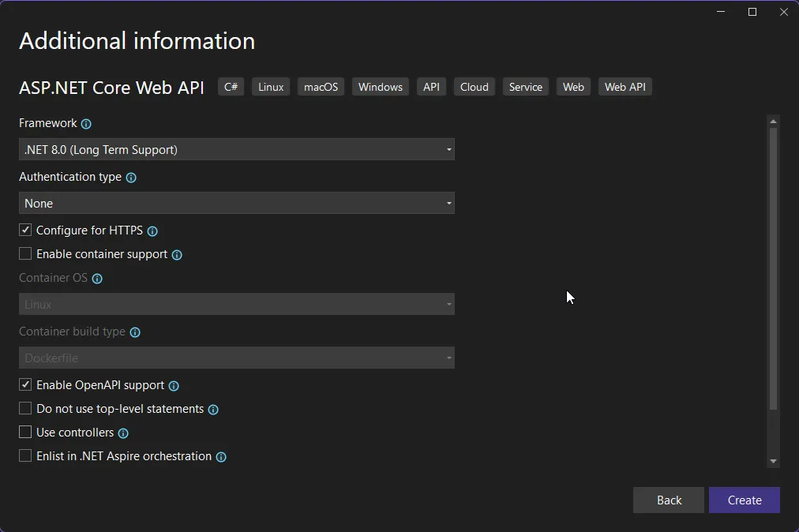Screen dimensions: 799x532
Task: Click the Container build type info icon
Action: click(134, 332)
